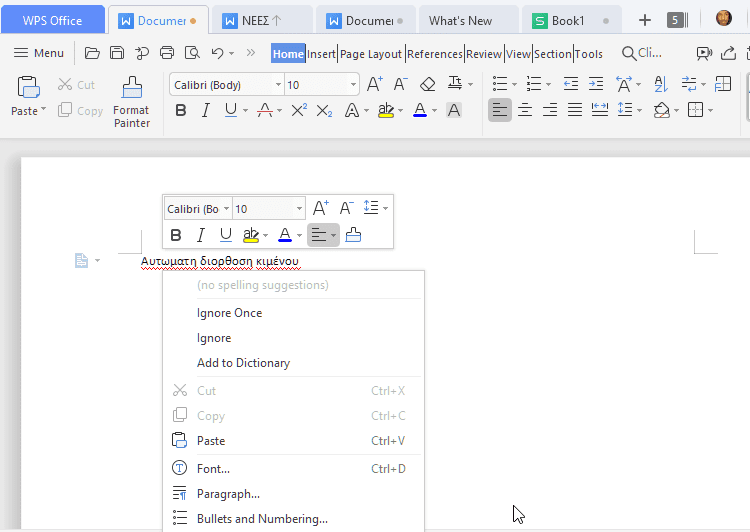Open mini toolbar font name dropdown

click(226, 209)
